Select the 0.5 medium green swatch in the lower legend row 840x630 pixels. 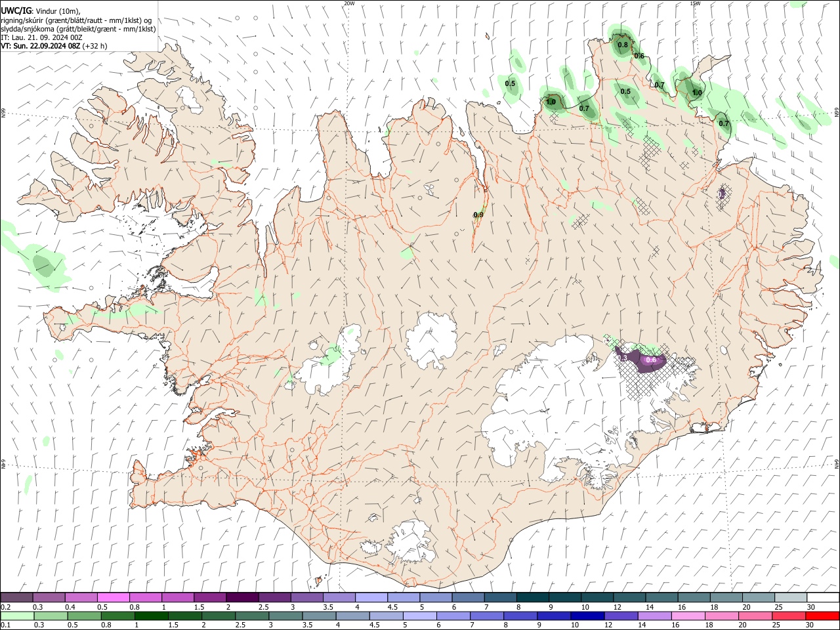pyautogui.click(x=85, y=616)
